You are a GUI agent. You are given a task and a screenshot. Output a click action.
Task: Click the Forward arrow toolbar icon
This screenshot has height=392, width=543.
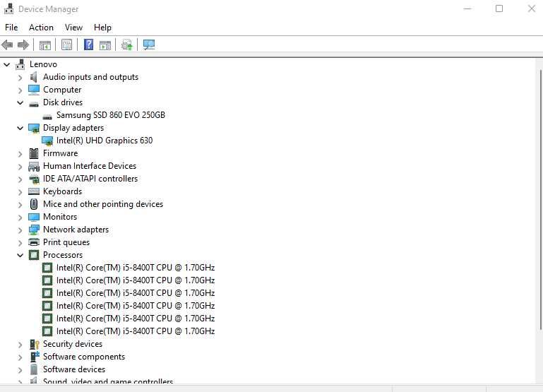point(23,44)
